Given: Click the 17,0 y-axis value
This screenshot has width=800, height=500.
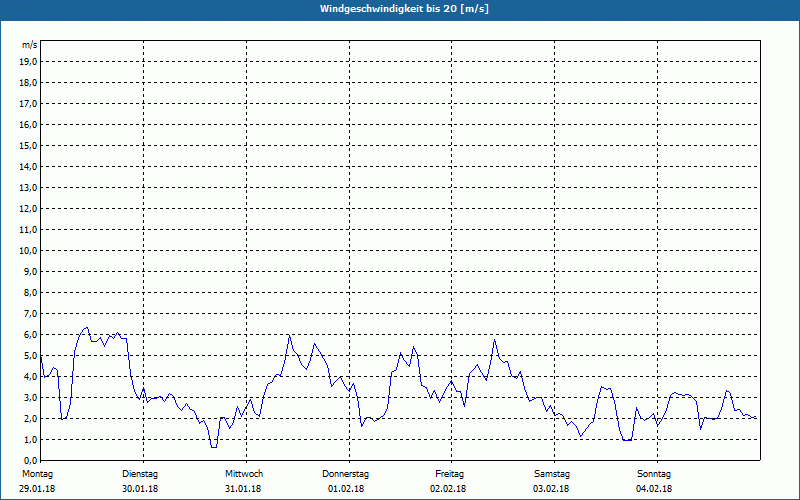Looking at the screenshot, I should (x=28, y=104).
